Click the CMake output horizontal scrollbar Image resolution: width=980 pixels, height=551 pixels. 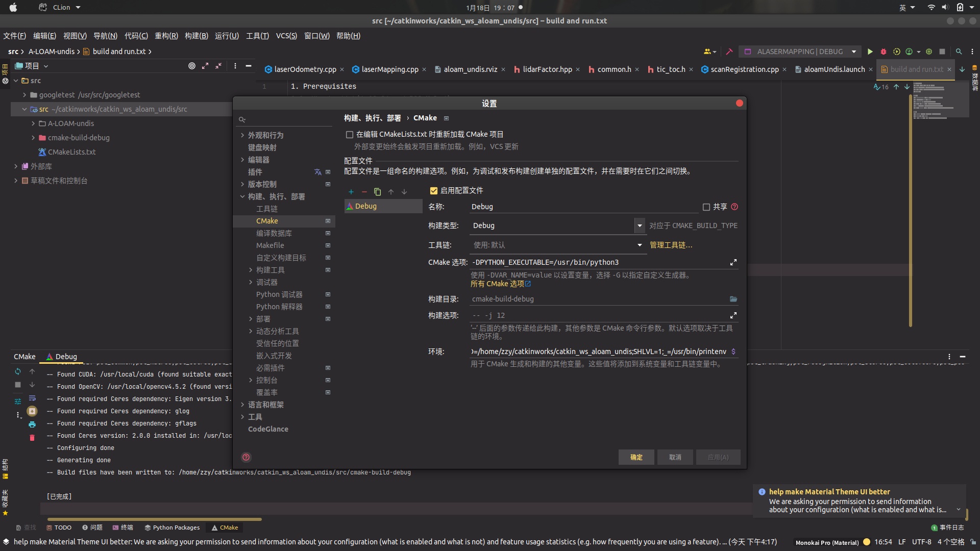click(x=154, y=519)
